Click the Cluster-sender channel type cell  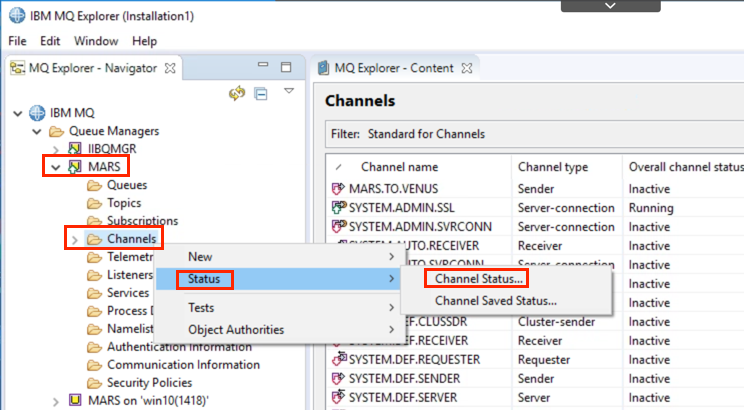point(556,322)
